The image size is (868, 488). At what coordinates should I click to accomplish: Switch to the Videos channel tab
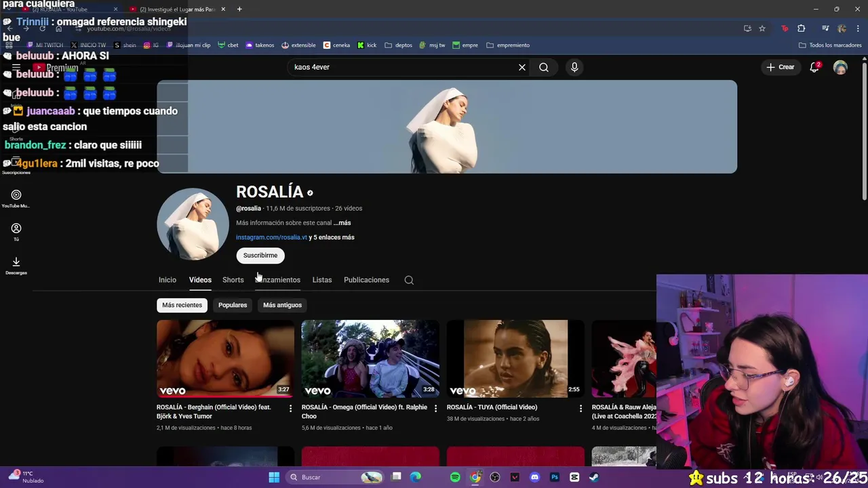coord(200,280)
